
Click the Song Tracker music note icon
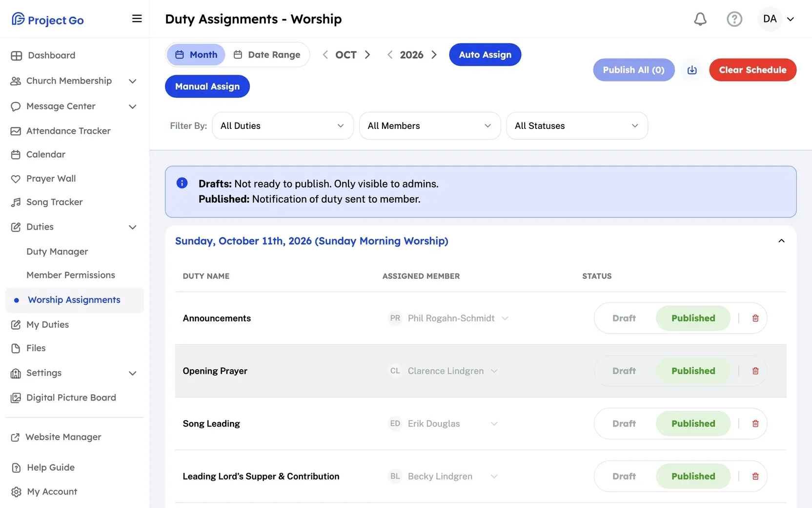[16, 202]
